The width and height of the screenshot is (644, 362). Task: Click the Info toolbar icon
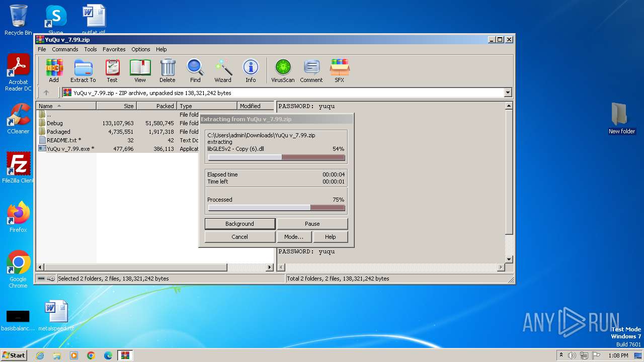[251, 70]
